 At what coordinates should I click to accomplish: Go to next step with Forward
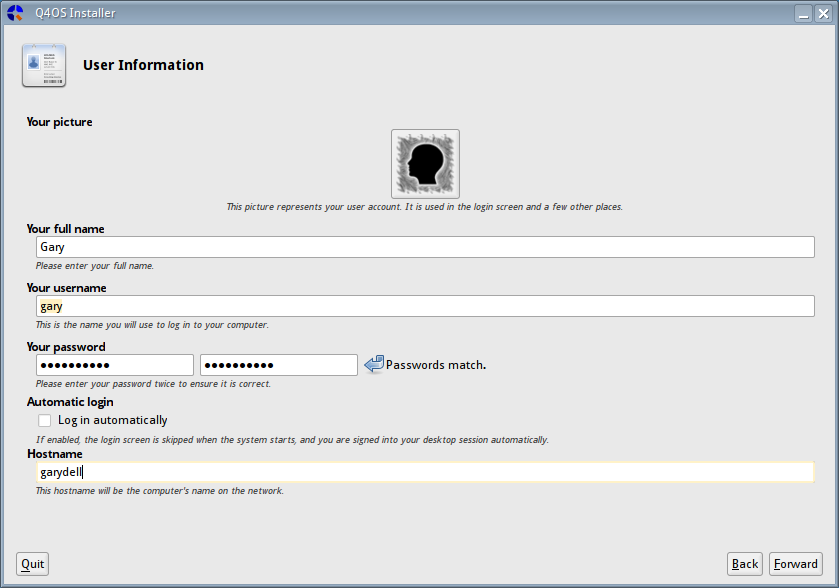[x=796, y=564]
